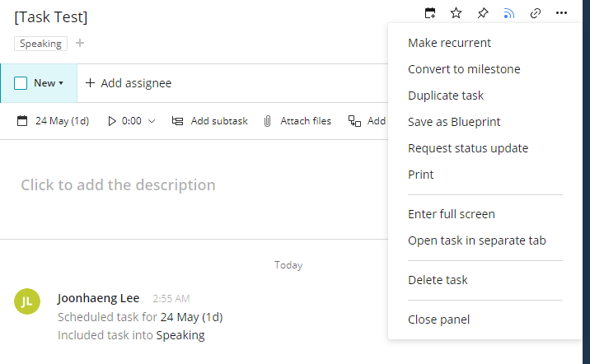Click the add to calendar icon

[x=430, y=13]
